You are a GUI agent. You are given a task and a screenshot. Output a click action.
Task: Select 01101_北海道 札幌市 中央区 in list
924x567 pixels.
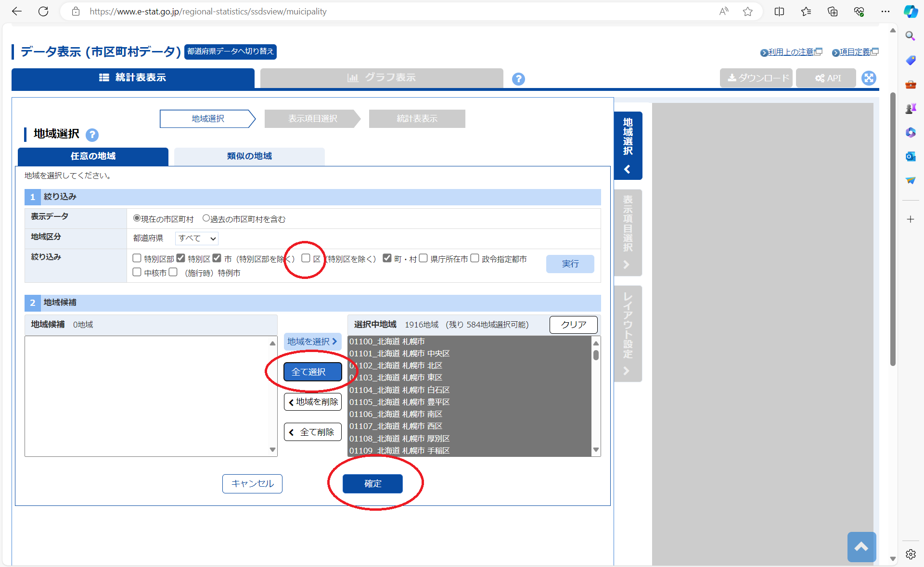point(399,353)
